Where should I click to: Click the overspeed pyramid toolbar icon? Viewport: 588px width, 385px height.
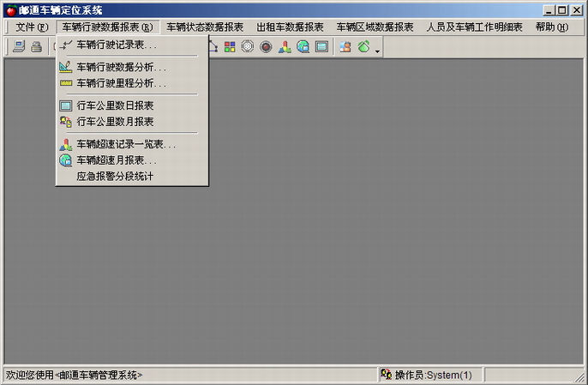point(285,47)
